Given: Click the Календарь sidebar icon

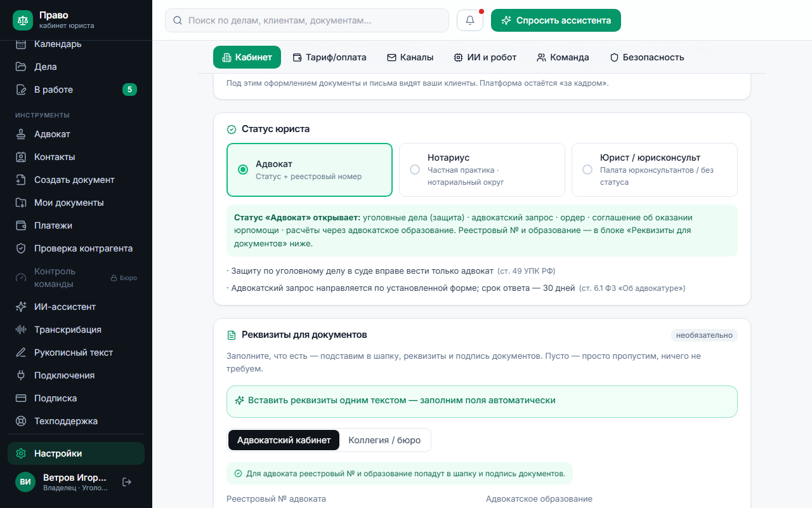Looking at the screenshot, I should (21, 44).
